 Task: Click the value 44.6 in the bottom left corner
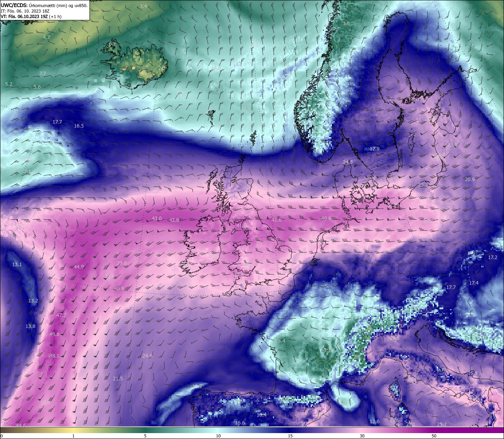21,426
